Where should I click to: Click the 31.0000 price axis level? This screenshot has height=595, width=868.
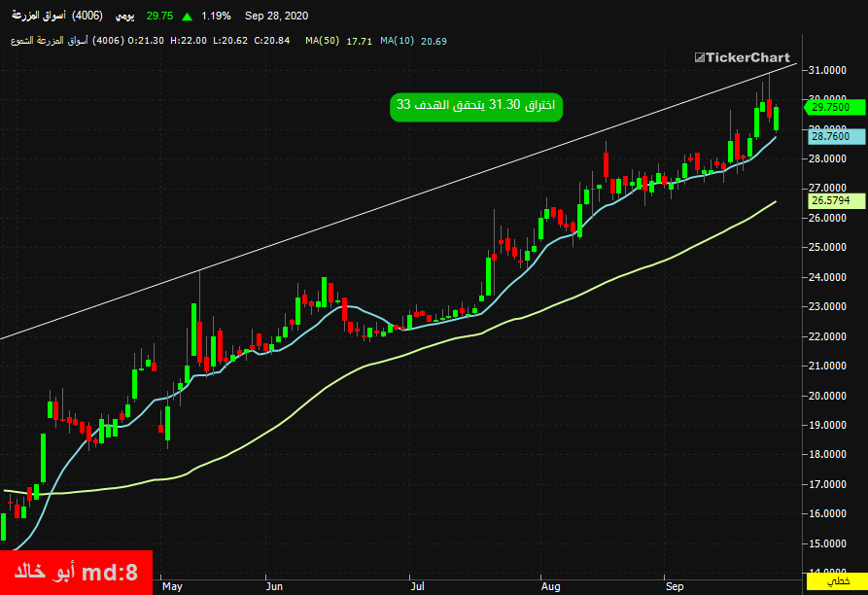[827, 70]
